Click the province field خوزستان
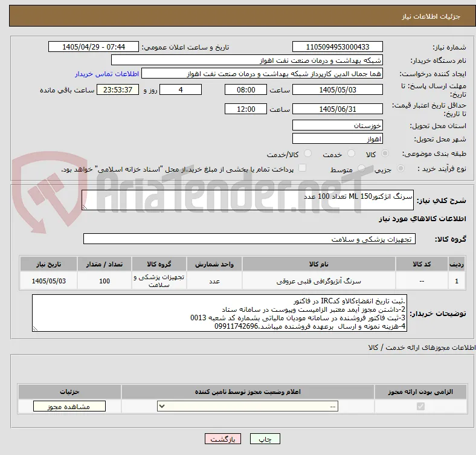The width and height of the screenshot is (476, 455). click(x=337, y=125)
